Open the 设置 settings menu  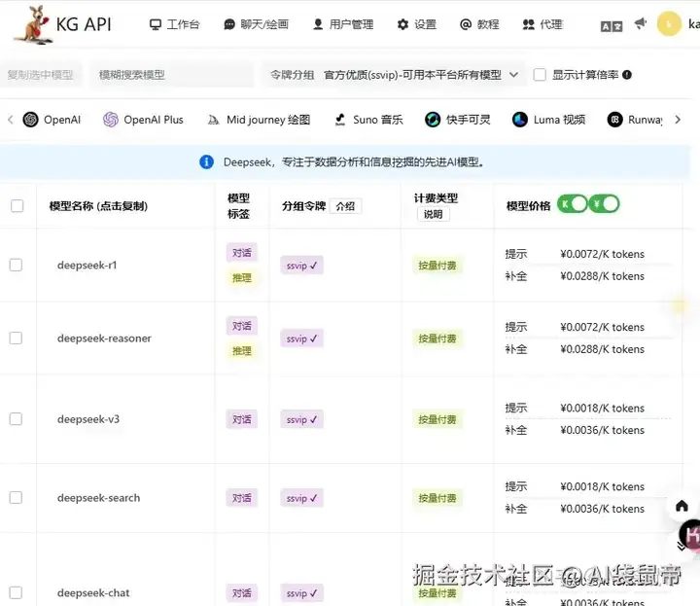pos(416,24)
